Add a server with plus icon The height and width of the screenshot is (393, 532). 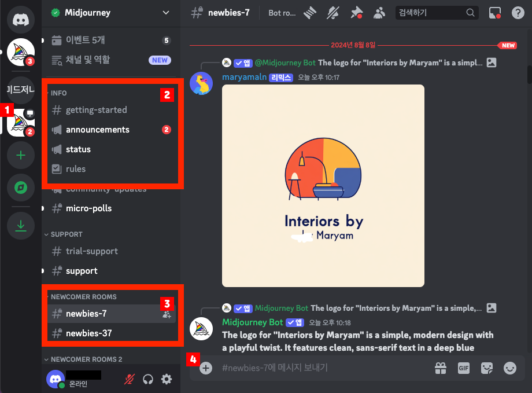pos(21,155)
